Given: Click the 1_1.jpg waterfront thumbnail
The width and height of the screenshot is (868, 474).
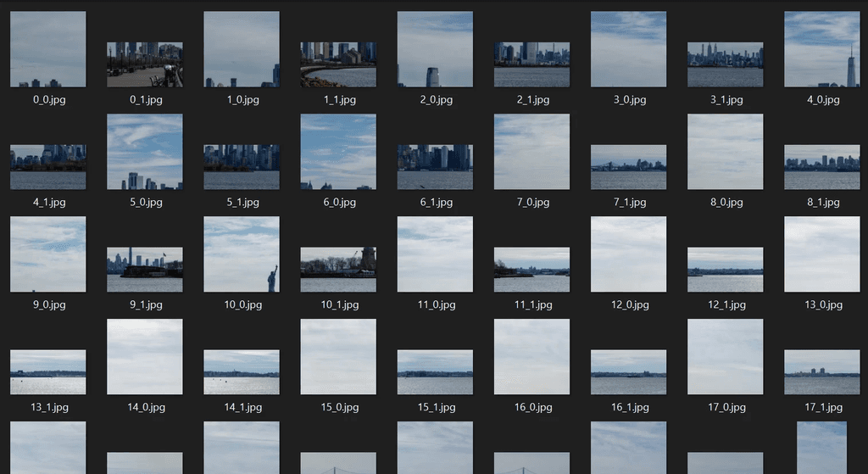Looking at the screenshot, I should (338, 64).
